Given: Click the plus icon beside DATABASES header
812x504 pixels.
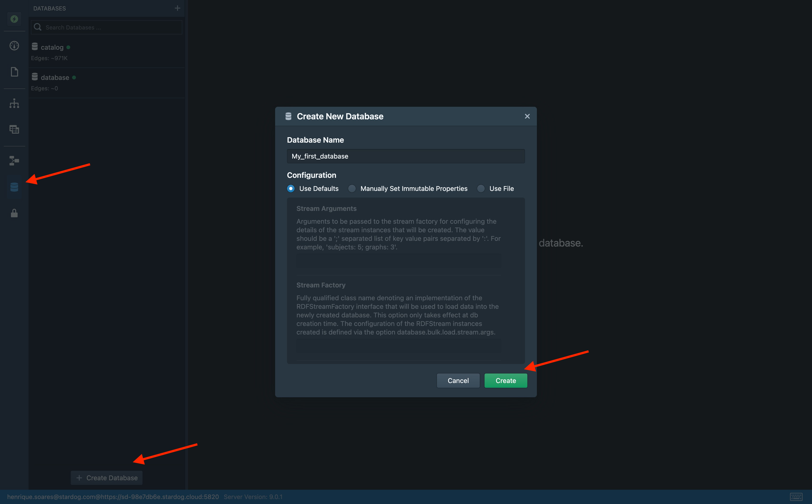Looking at the screenshot, I should click(x=177, y=8).
